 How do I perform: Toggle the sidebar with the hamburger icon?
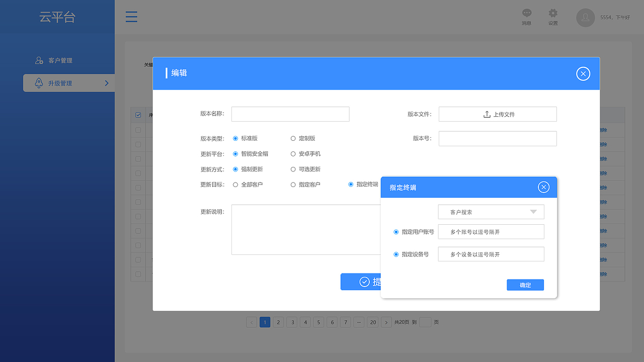coord(131,17)
